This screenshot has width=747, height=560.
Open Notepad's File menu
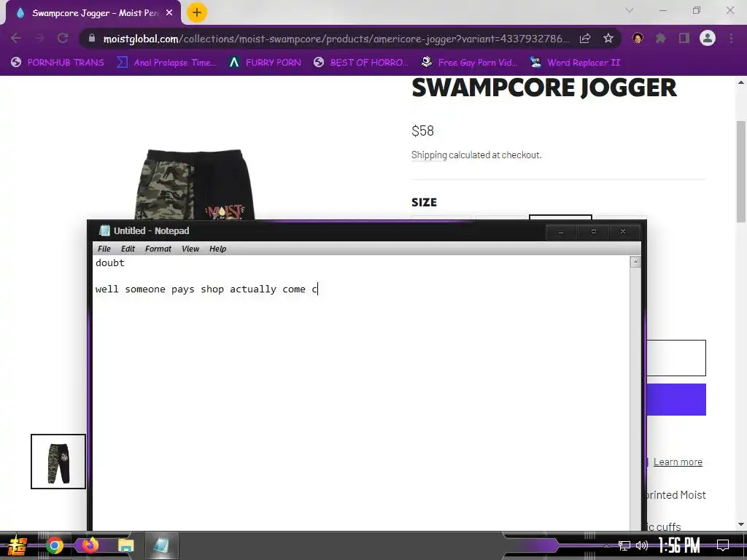pyautogui.click(x=104, y=249)
